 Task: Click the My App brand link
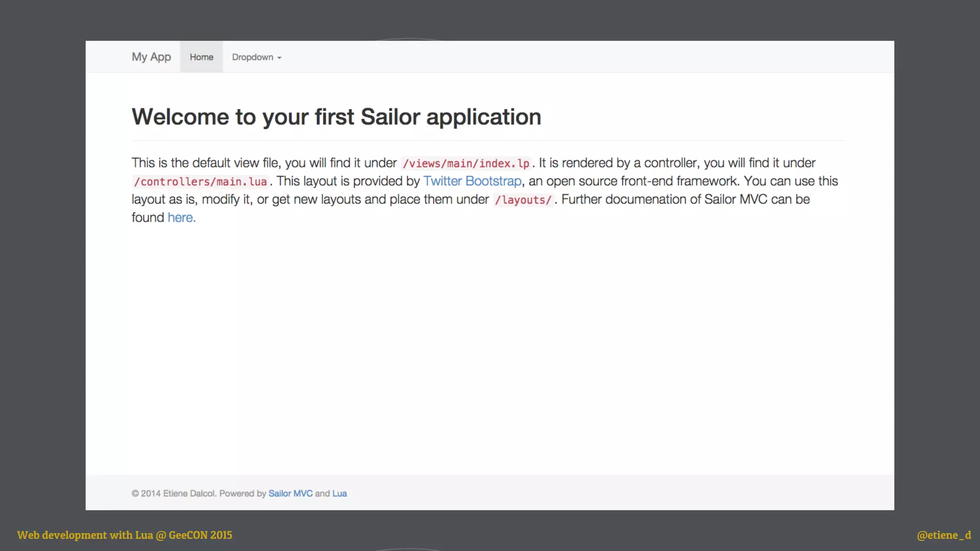[x=151, y=57]
